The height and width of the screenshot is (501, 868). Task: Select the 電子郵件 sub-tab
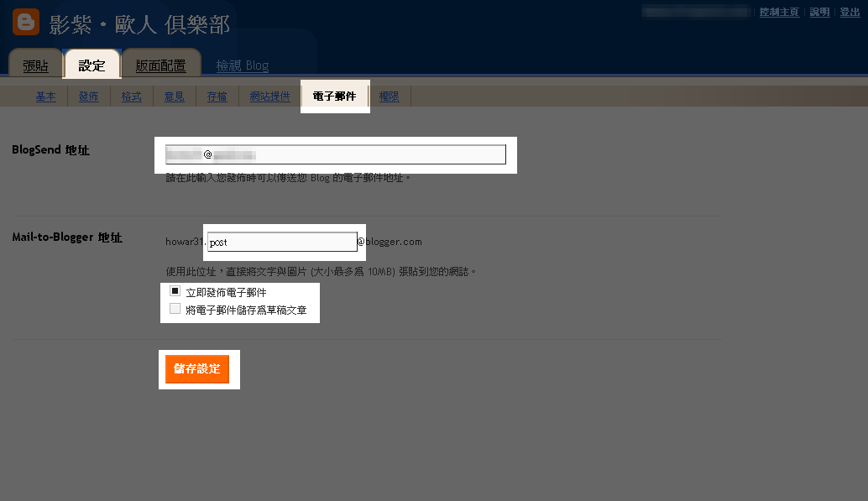coord(334,97)
